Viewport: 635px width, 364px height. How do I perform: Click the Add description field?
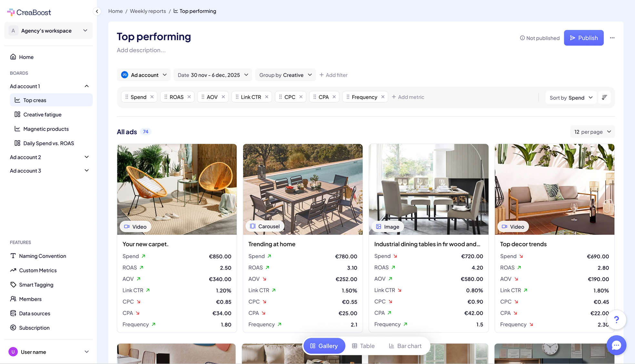(x=141, y=50)
